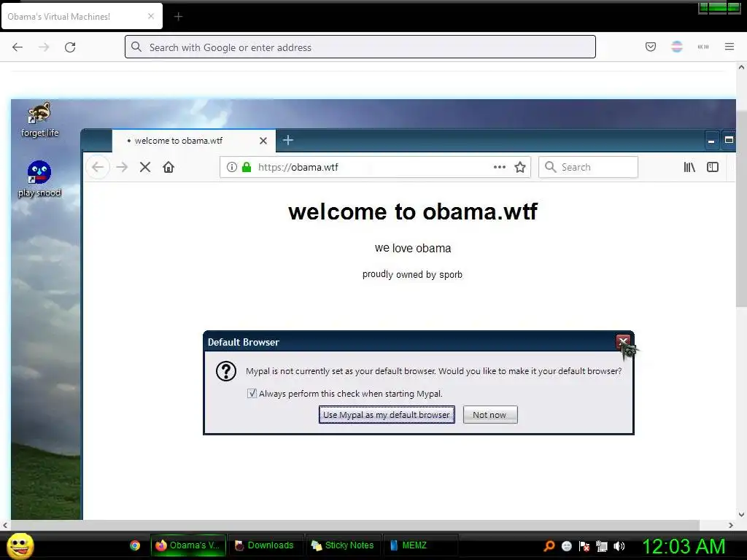Screen dimensions: 747x560
Task: Toggle the Mypal sidebar icon
Action: pos(713,167)
